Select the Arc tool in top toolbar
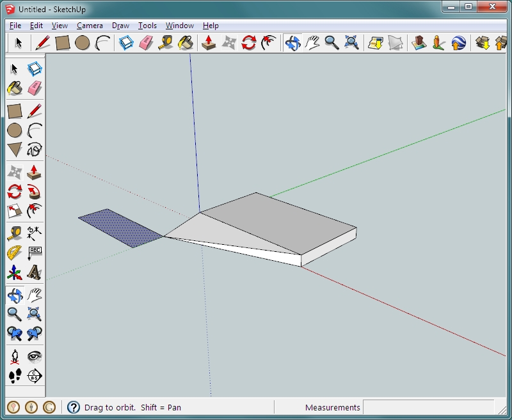Screen dimensions: 512x420 pyautogui.click(x=102, y=43)
